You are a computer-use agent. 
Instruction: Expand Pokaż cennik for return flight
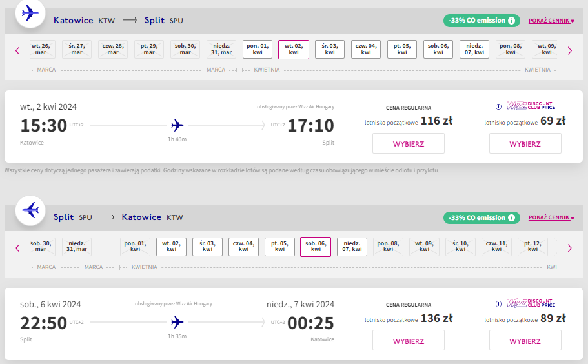click(x=551, y=217)
